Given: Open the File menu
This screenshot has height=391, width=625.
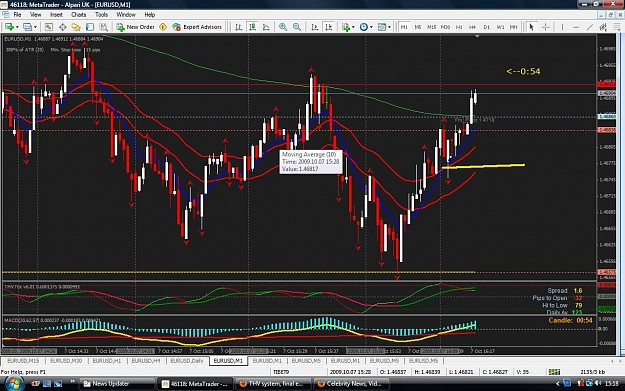Looking at the screenshot, I should coord(18,14).
